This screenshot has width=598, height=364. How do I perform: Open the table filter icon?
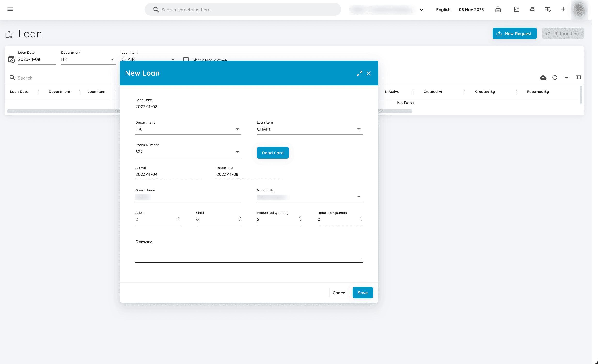pos(567,77)
